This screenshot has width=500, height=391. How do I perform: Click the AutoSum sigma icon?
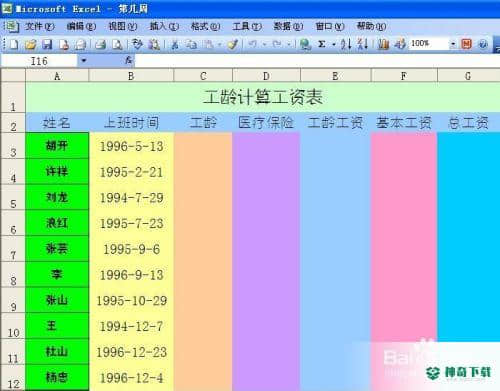coord(322,44)
